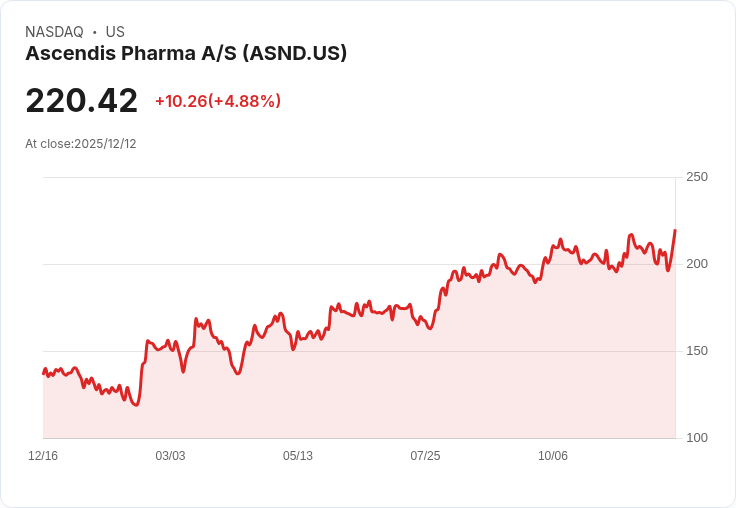Click the latest point at the line's right end
This screenshot has width=736, height=508.
click(x=675, y=231)
